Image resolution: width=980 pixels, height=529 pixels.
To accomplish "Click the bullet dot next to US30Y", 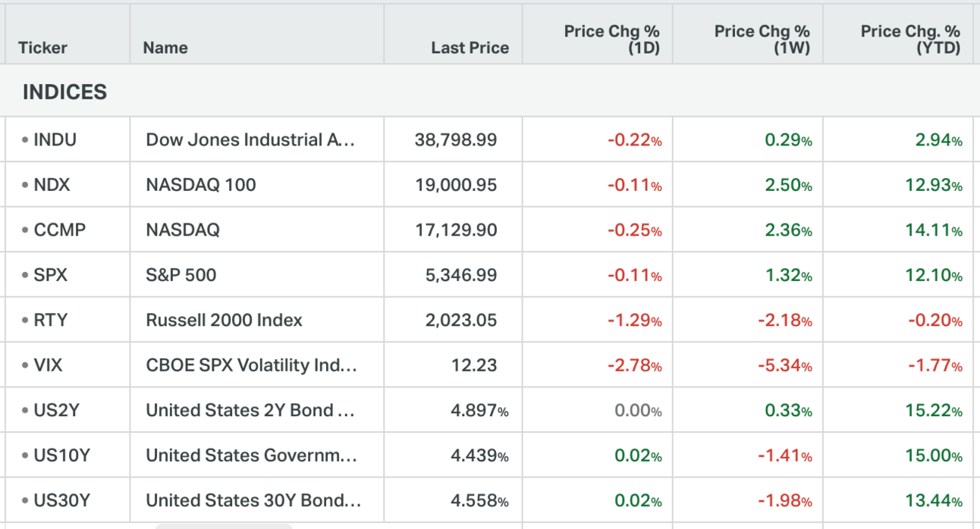I will (x=25, y=501).
